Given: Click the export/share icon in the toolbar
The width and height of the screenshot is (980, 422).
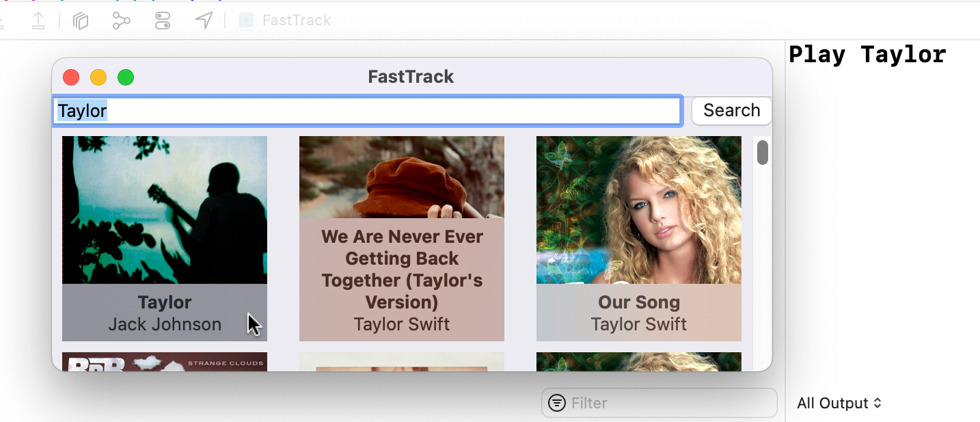Looking at the screenshot, I should [38, 21].
